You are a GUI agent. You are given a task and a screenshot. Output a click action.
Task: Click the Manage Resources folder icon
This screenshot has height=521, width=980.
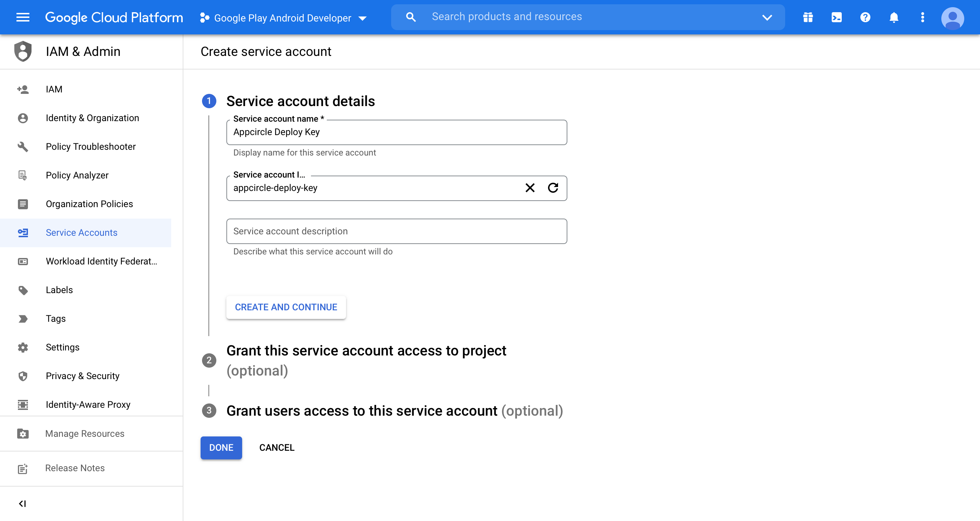tap(23, 434)
